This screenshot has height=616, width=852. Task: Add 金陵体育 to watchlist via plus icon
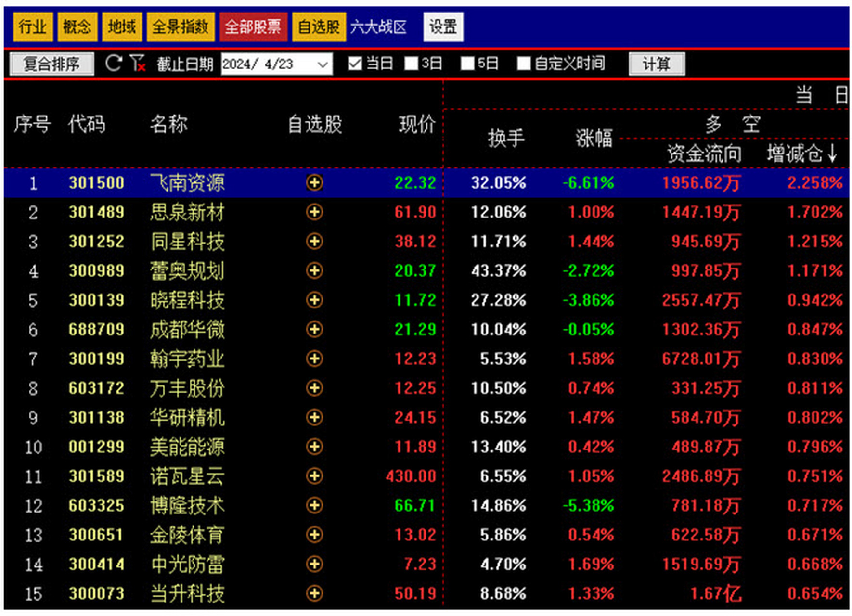point(314,535)
